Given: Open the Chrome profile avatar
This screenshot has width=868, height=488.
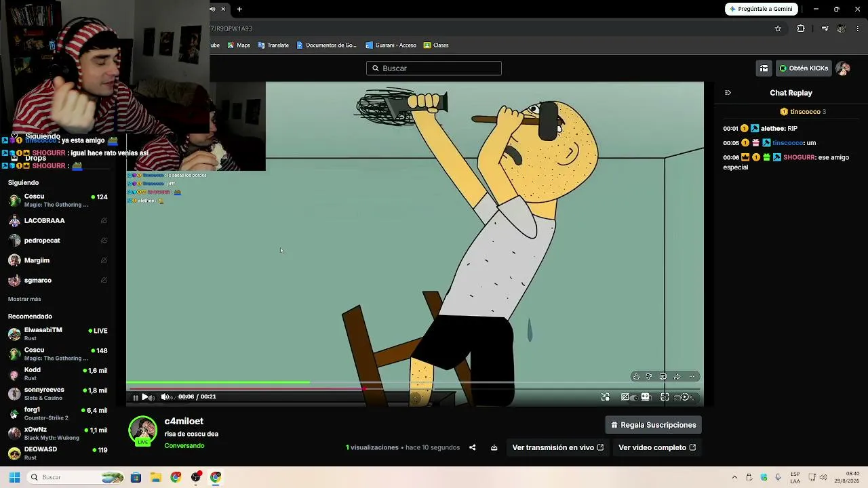Looking at the screenshot, I should point(841,28).
